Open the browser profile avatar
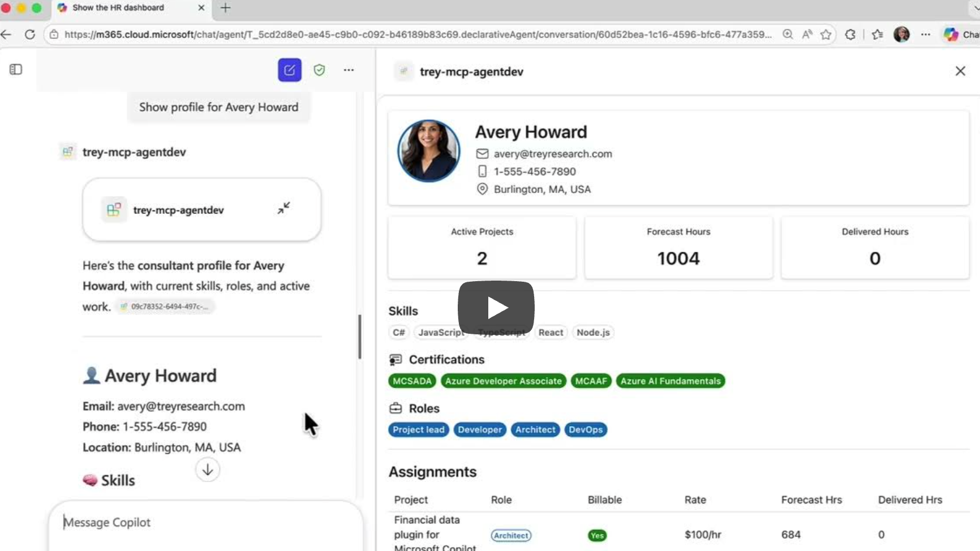980x551 pixels. pos(901,35)
